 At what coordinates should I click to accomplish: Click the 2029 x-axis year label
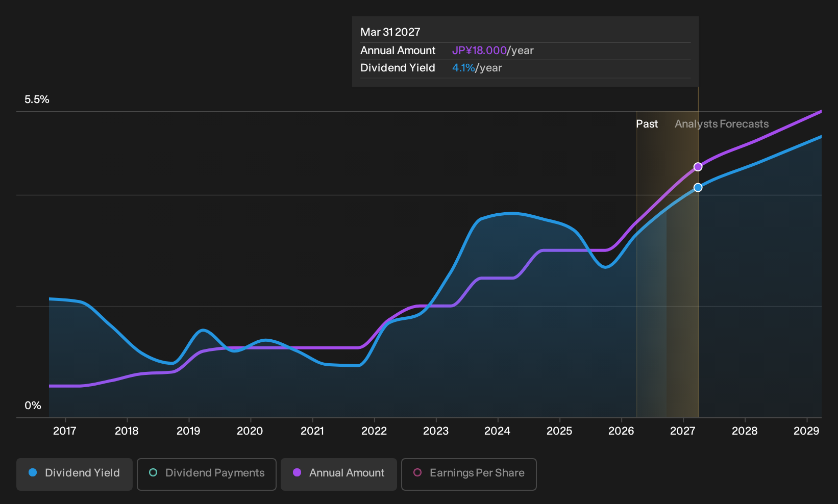806,431
